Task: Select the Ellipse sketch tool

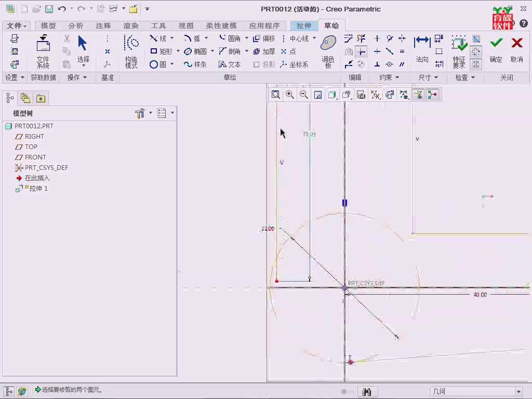Action: [x=195, y=51]
